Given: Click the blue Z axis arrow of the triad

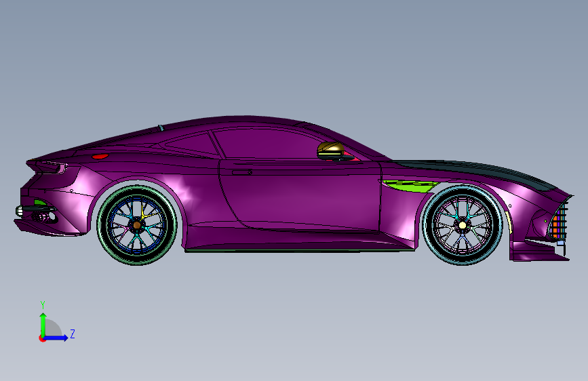Looking at the screenshot, I should point(56,338).
